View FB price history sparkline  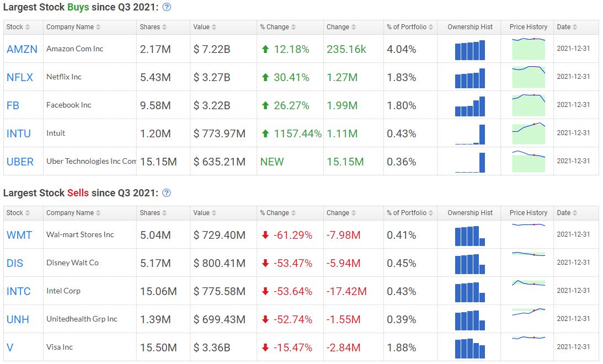coord(529,105)
